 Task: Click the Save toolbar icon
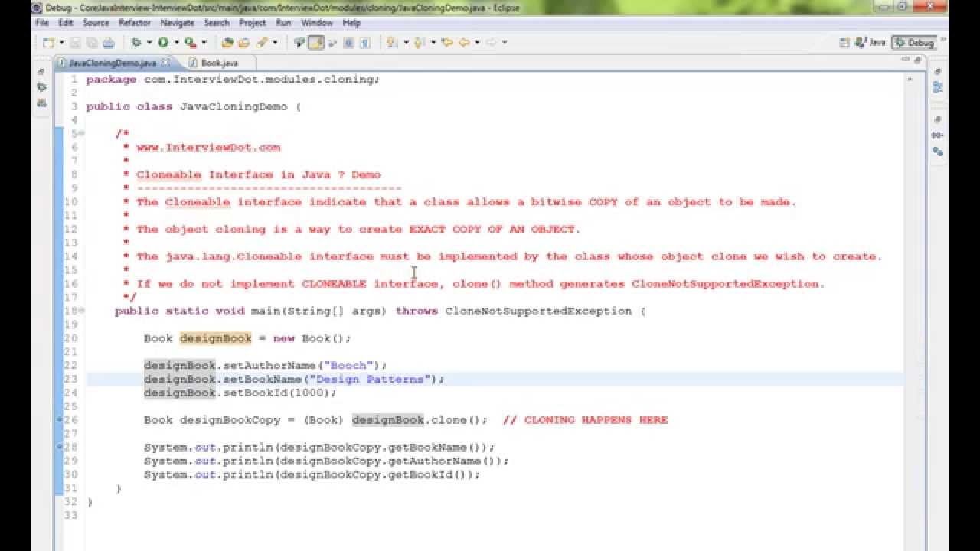75,42
